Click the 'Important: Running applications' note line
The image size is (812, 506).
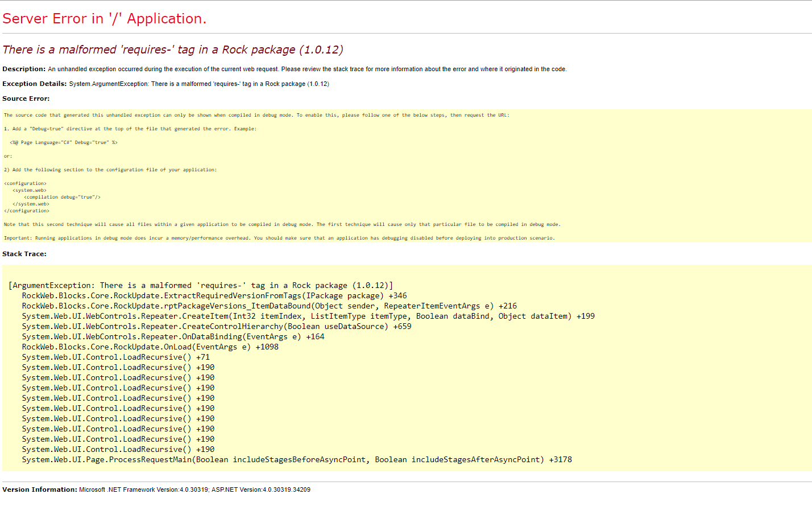[x=279, y=238]
